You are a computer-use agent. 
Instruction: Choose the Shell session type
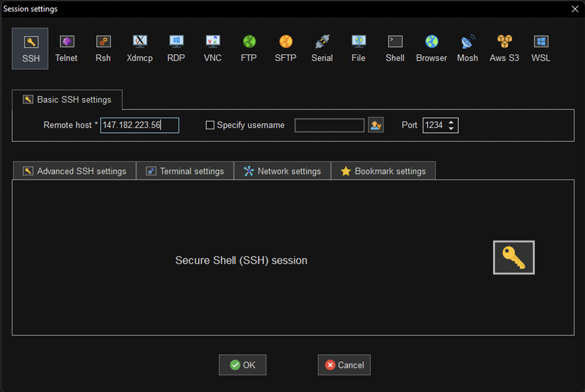pyautogui.click(x=395, y=49)
